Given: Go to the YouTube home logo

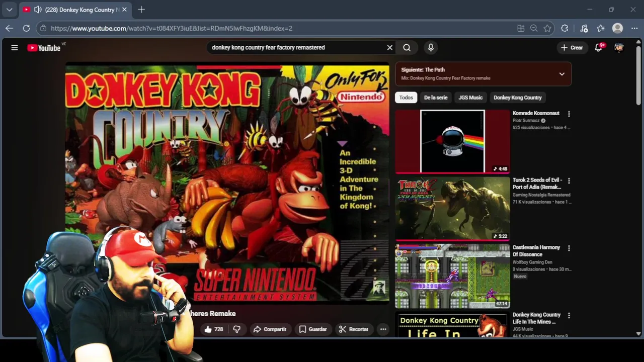Looking at the screenshot, I should point(44,48).
